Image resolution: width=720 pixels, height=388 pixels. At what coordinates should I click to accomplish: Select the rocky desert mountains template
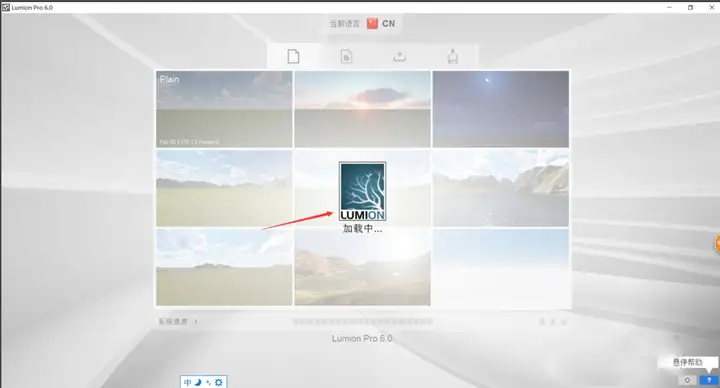click(362, 267)
